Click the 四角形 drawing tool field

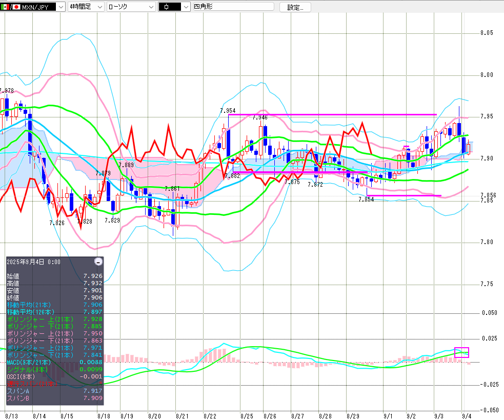[x=233, y=7]
